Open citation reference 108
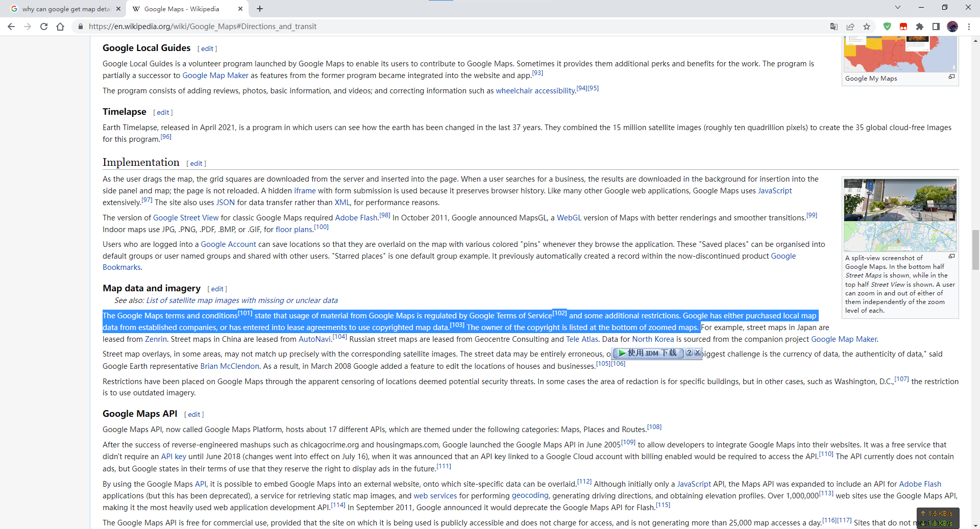The image size is (980, 529). point(654,427)
